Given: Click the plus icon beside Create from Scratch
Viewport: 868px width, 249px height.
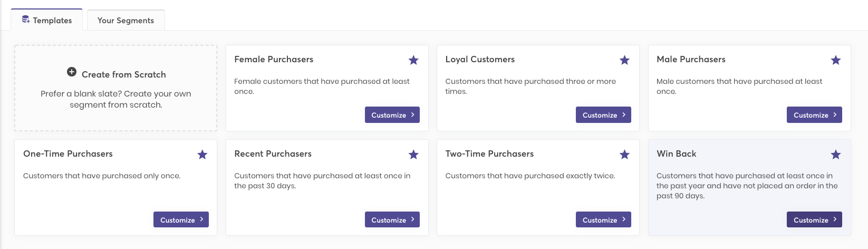Looking at the screenshot, I should pos(72,72).
